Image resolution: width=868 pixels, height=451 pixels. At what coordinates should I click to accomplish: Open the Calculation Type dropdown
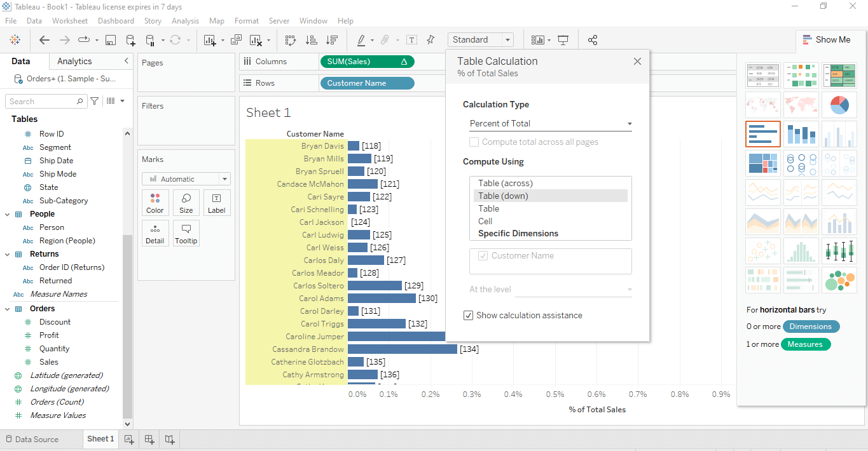550,123
